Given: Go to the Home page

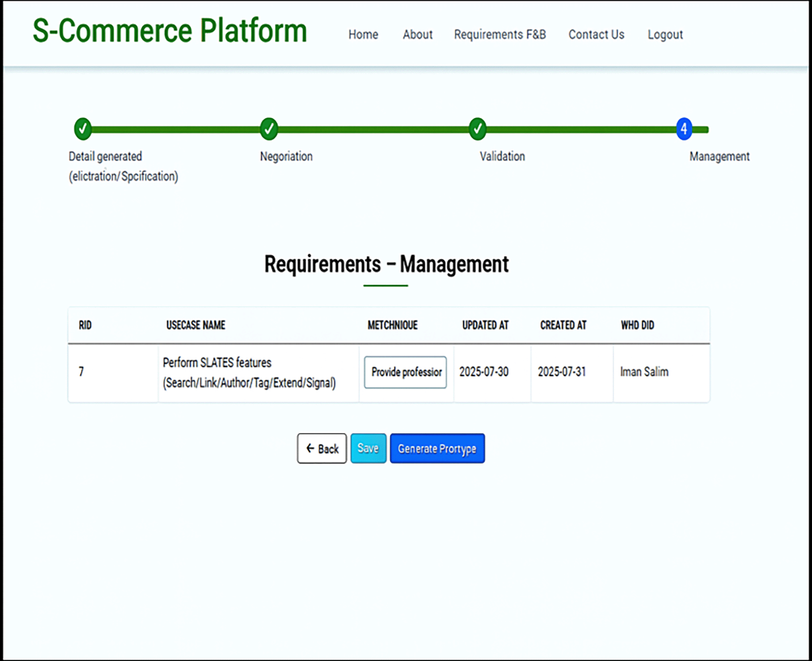Looking at the screenshot, I should [363, 34].
